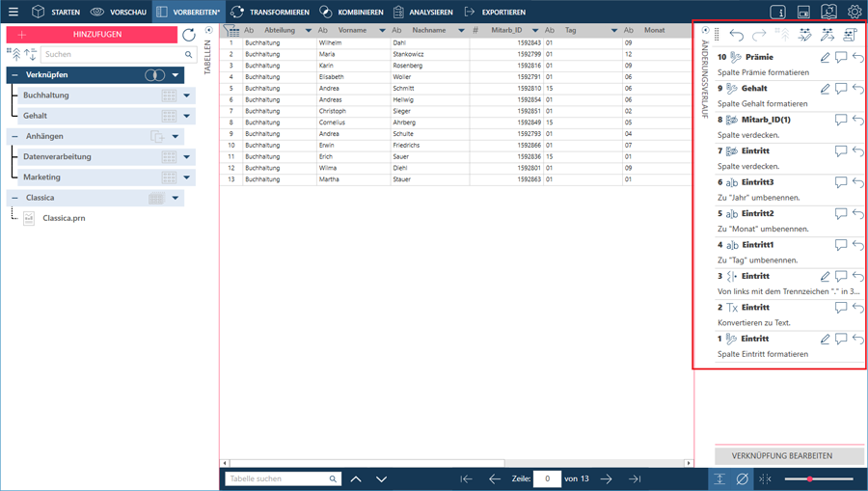Collapse the Änderungsverlauf panel pin
The width and height of the screenshot is (868, 491).
706,31
